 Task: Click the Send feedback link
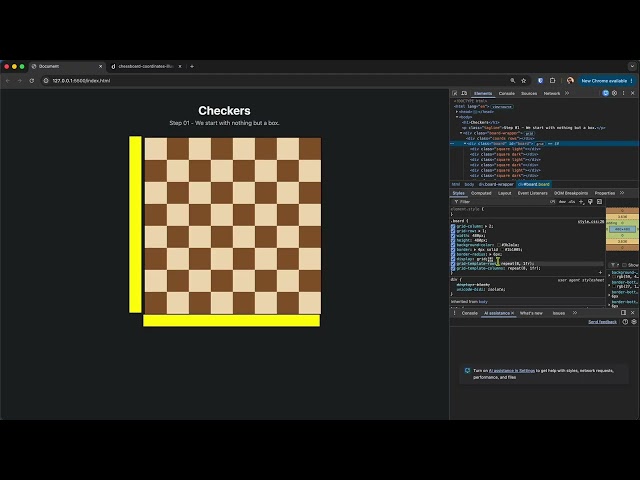[x=602, y=322]
